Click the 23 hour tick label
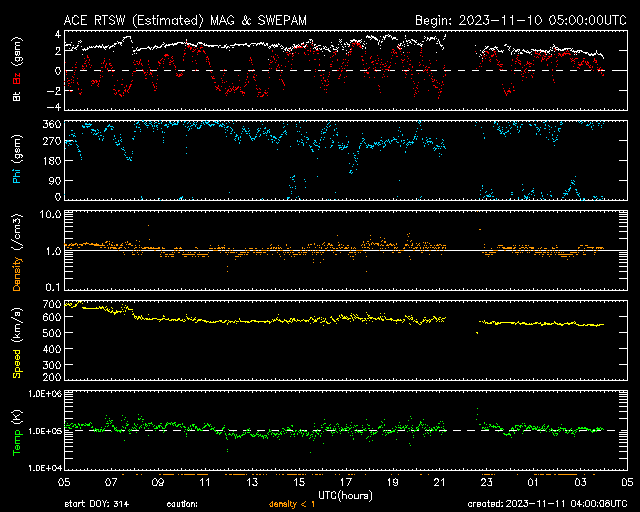640x512 pixels. coord(487,481)
